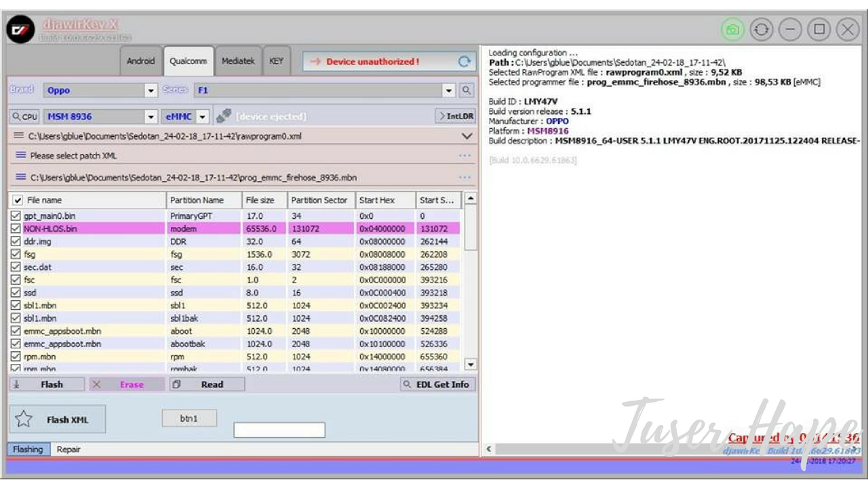Click the '0x0C000400' start hex cell

(386, 293)
